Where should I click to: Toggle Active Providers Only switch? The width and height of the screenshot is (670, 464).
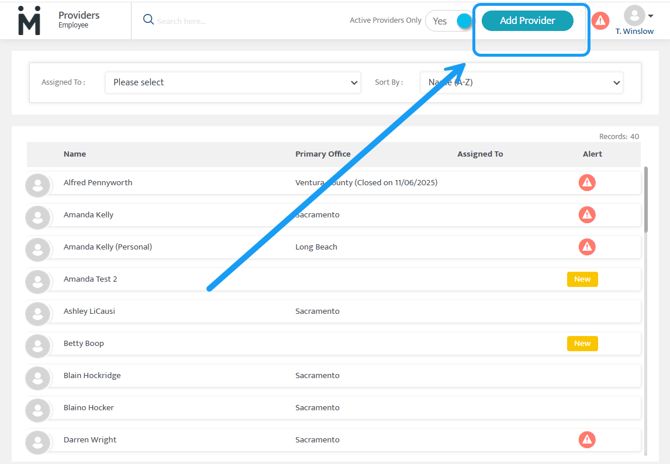(x=451, y=21)
